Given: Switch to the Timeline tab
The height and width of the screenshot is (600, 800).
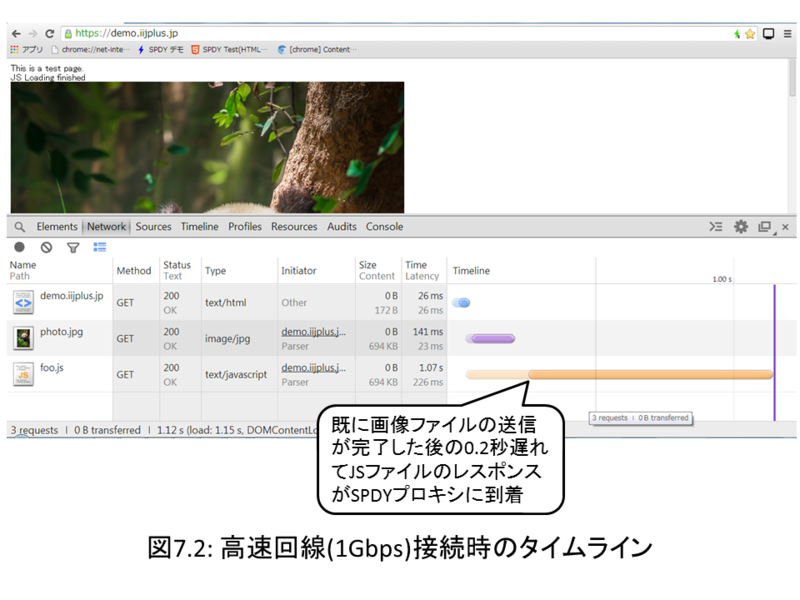Looking at the screenshot, I should tap(199, 227).
